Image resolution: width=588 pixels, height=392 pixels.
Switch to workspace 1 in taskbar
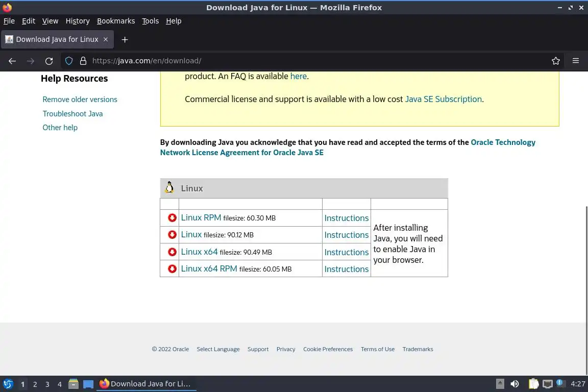pyautogui.click(x=22, y=384)
